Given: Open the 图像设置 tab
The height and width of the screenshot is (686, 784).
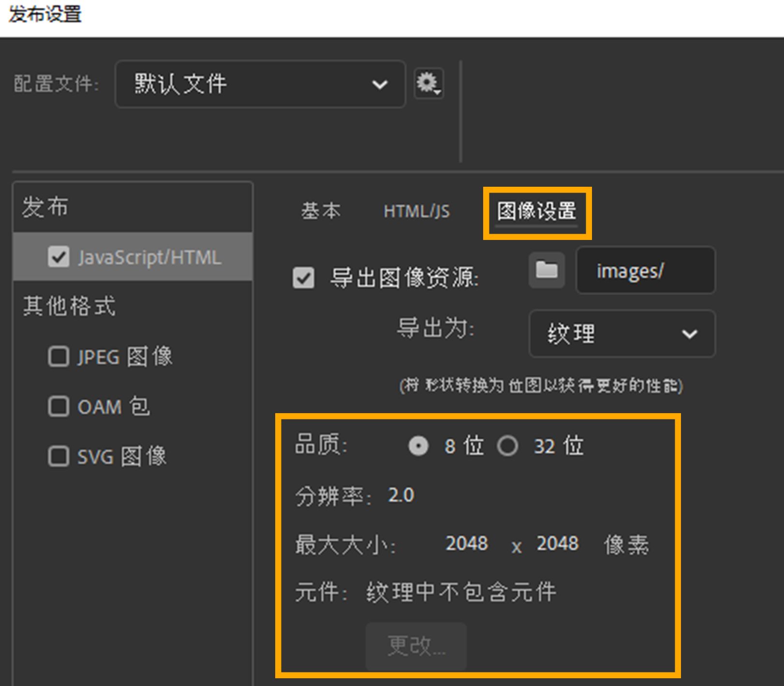Looking at the screenshot, I should (537, 211).
